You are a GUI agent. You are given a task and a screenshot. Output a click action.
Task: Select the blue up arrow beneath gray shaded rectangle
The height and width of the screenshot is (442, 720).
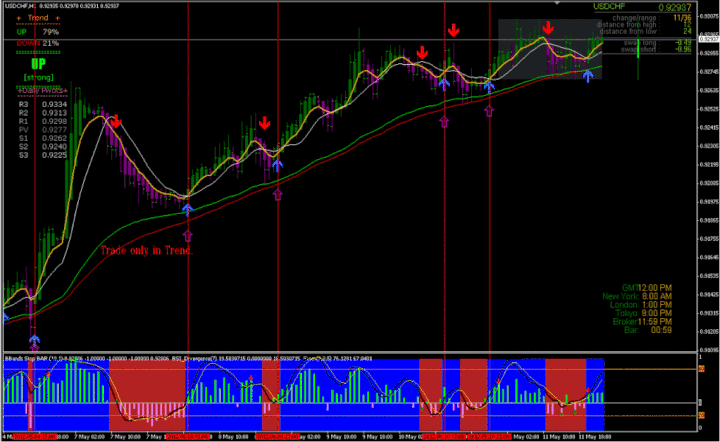[588, 76]
